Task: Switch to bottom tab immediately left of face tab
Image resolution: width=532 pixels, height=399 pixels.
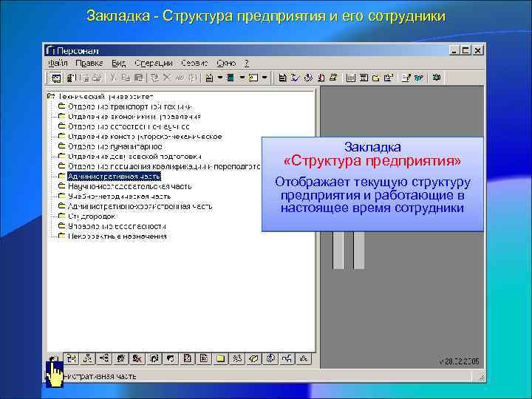Action: tap(154, 358)
